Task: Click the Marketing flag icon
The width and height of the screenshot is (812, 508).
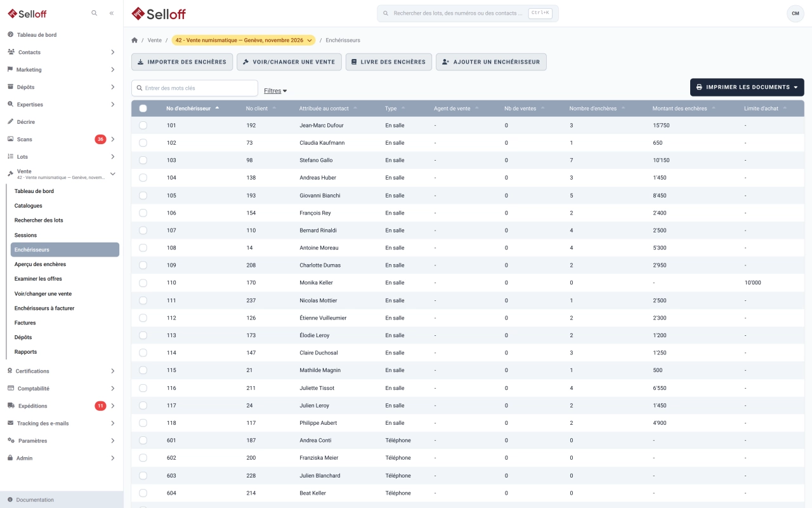Action: click(11, 69)
